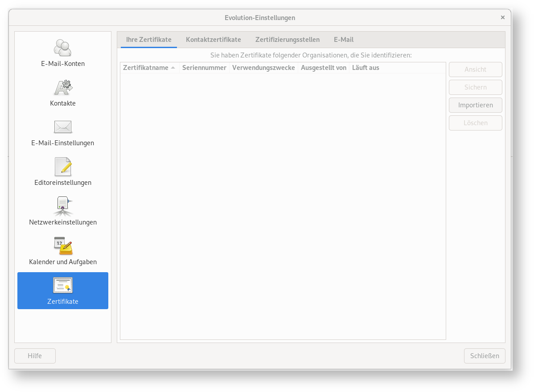Image resolution: width=534 pixels, height=392 pixels.
Task: Click the Ausgestellt von column header
Action: click(x=323, y=68)
